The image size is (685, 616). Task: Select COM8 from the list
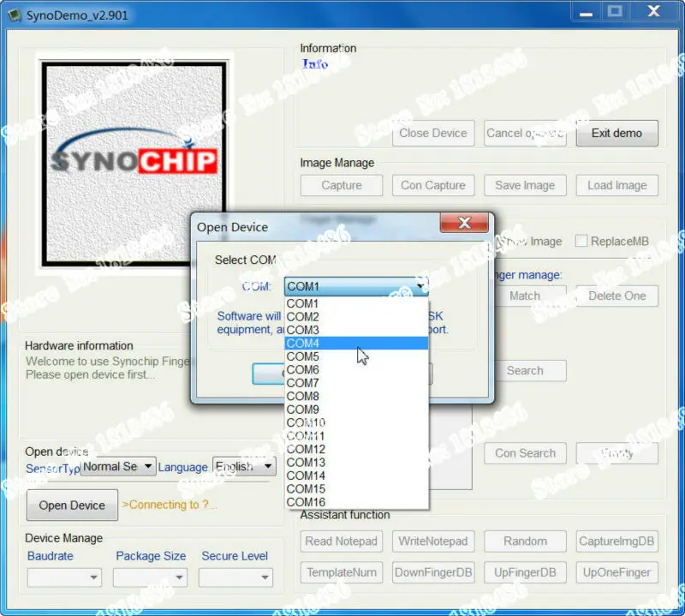356,396
